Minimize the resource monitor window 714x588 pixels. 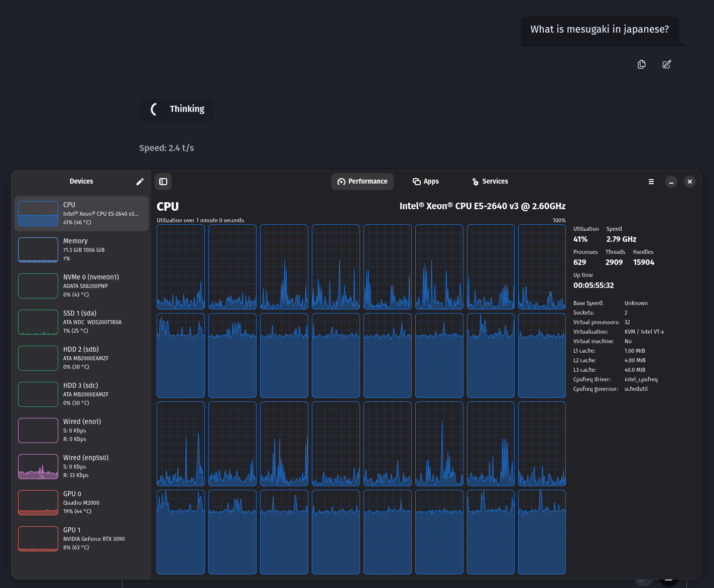(x=671, y=182)
